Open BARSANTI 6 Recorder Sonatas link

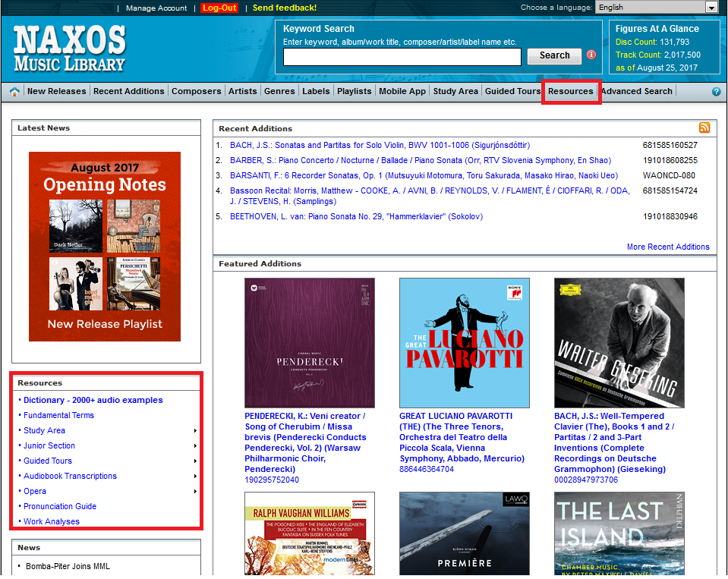tap(424, 176)
